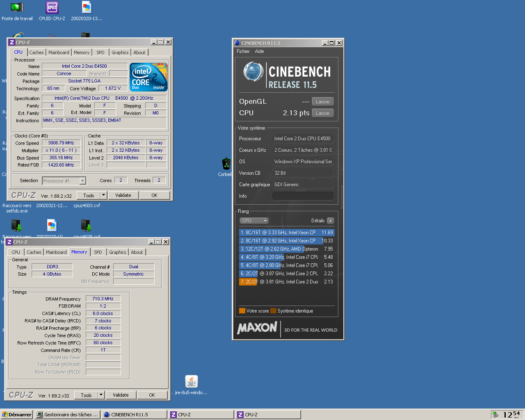
Task: Click the orange Votre score color swatch
Action: [x=242, y=310]
